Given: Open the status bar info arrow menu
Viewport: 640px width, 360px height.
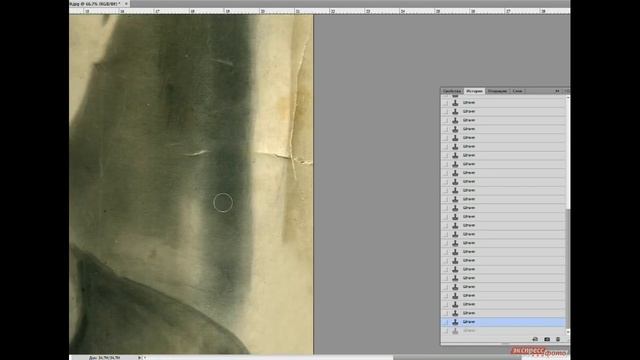Looking at the screenshot, I should [x=140, y=358].
